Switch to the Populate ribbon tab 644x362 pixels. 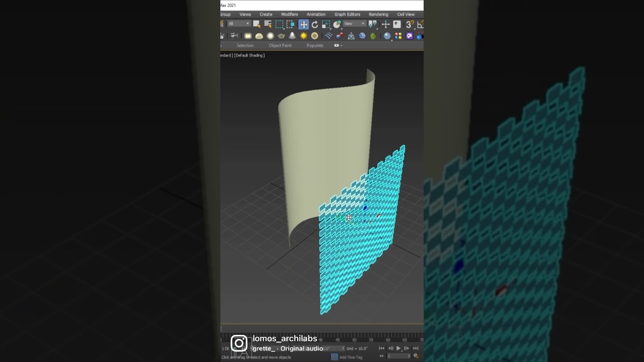pos(315,45)
